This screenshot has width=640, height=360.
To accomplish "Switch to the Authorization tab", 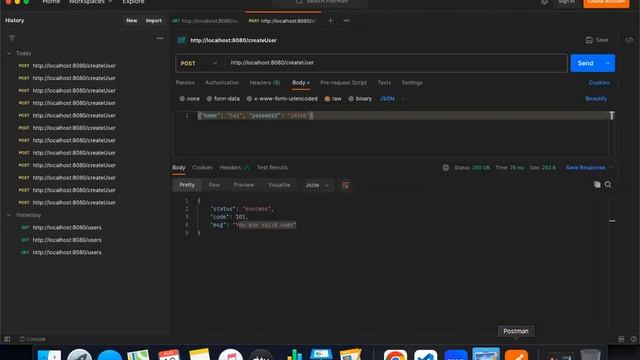I will click(222, 83).
